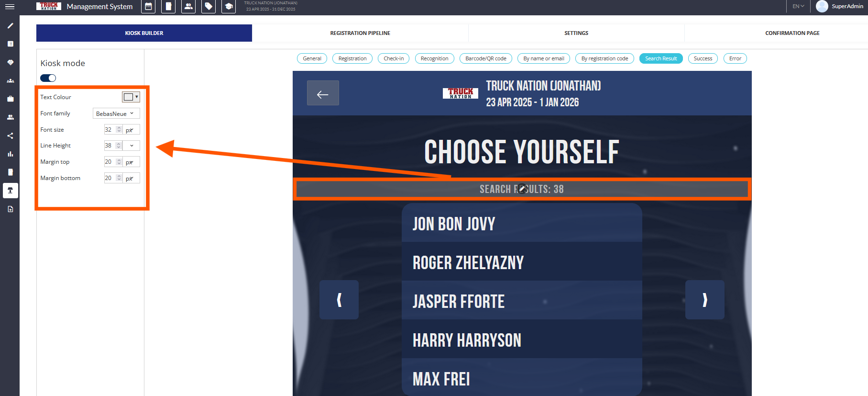
Task: Expand the Line Height unit dropdown
Action: pyautogui.click(x=132, y=146)
